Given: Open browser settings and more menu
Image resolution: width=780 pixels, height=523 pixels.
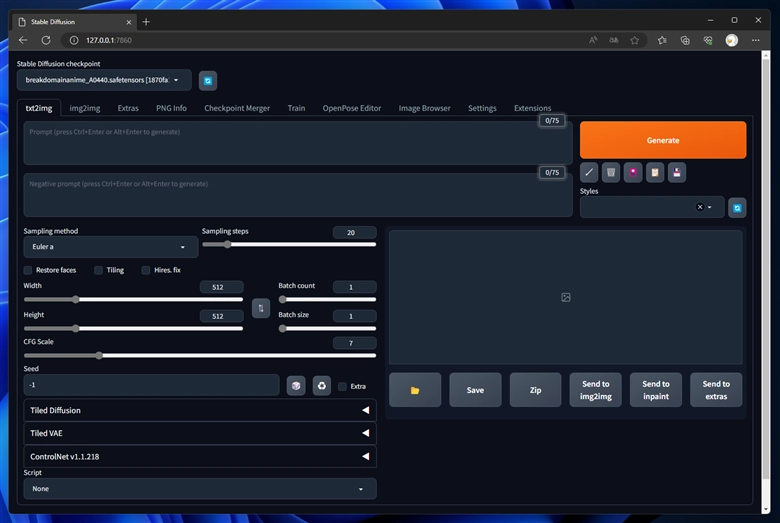Looking at the screenshot, I should click(x=756, y=40).
